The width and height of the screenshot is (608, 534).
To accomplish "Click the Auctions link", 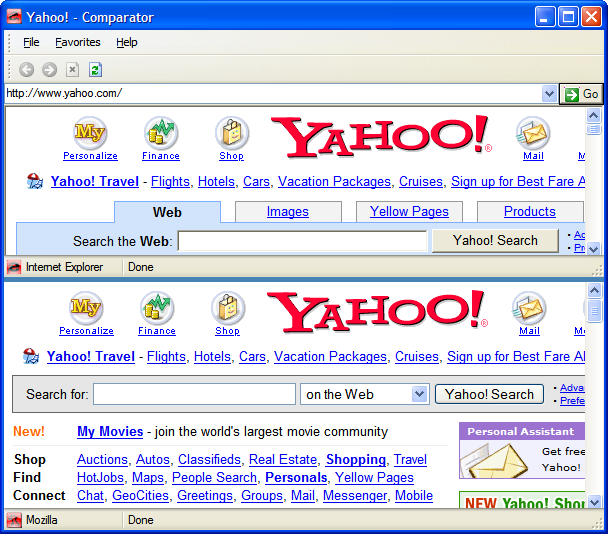I will pos(102,460).
